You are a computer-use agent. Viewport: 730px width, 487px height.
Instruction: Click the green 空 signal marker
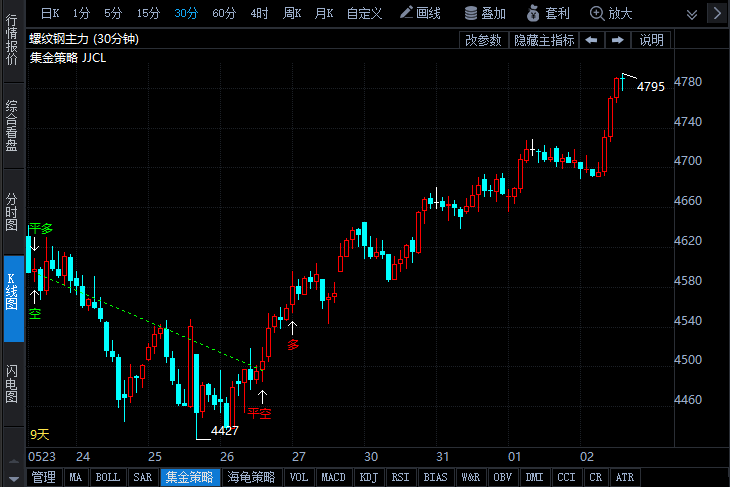[x=35, y=314]
